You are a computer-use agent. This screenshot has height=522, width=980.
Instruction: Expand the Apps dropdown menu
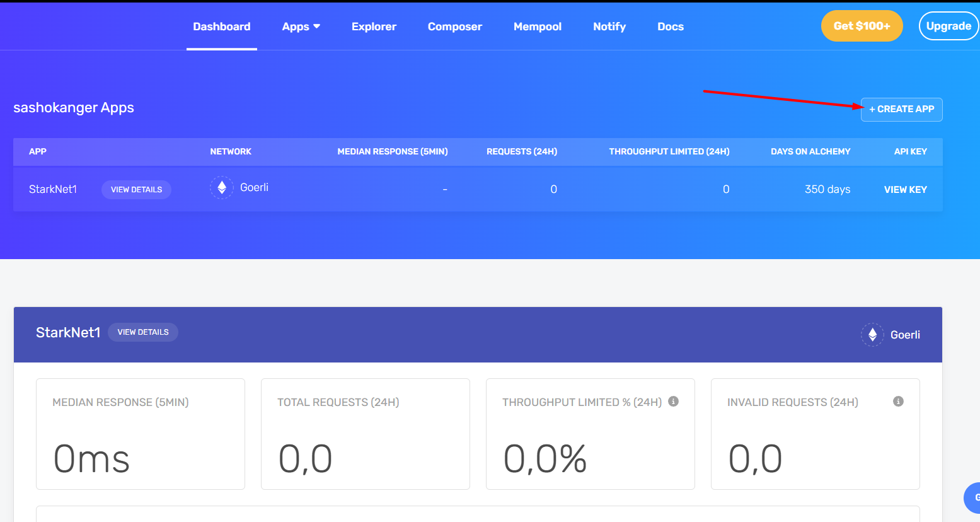(301, 26)
